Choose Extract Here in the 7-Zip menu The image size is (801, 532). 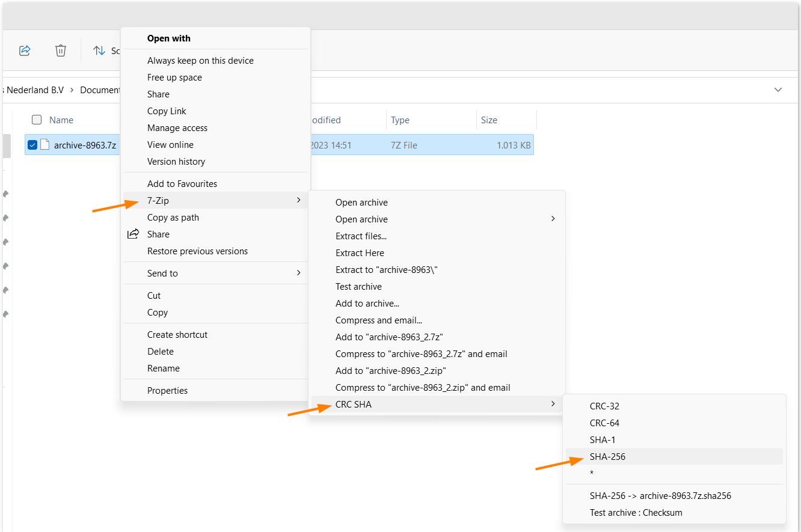tap(360, 253)
